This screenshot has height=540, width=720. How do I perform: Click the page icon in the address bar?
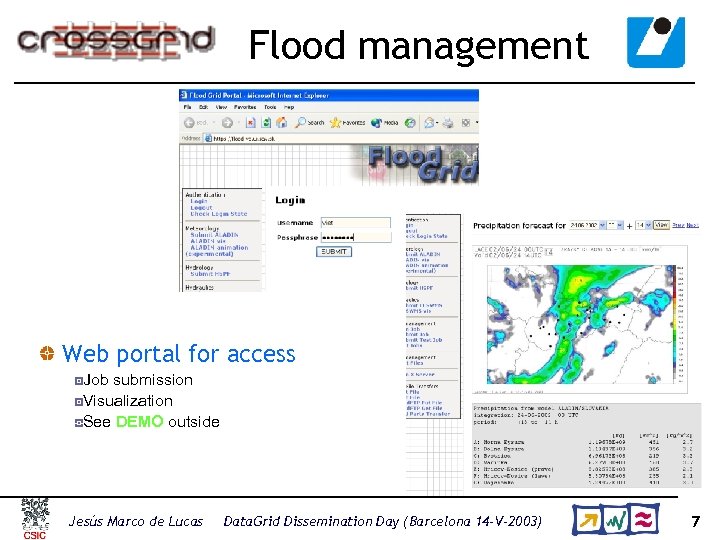click(208, 138)
